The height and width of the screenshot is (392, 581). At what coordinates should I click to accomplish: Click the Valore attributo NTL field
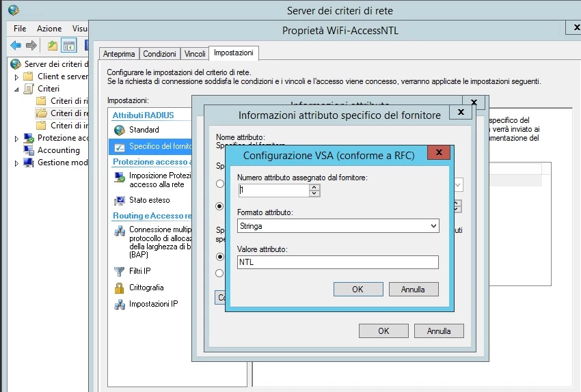click(x=338, y=262)
